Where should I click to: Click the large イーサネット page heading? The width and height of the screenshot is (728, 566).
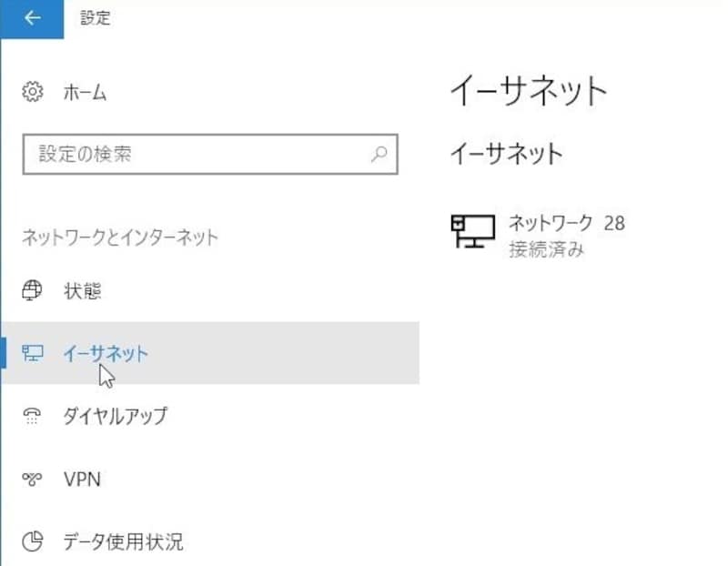pyautogui.click(x=528, y=92)
